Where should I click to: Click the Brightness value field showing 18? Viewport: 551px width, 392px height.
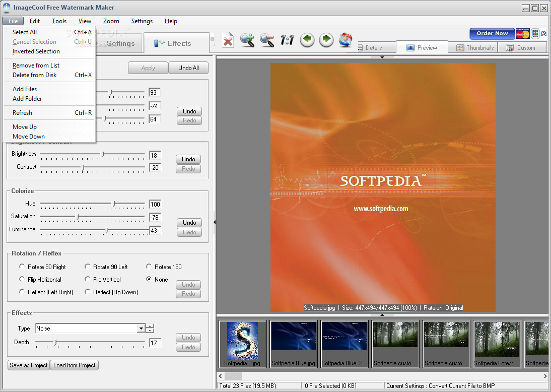pos(155,155)
